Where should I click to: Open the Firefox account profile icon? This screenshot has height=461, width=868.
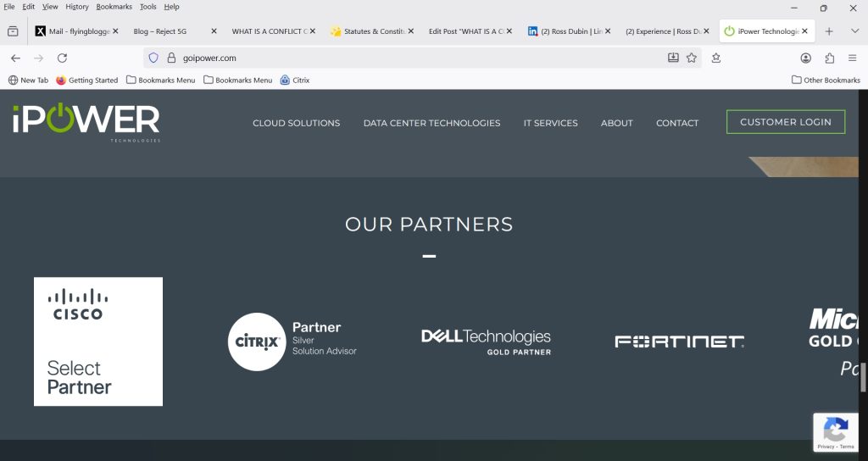(805, 58)
